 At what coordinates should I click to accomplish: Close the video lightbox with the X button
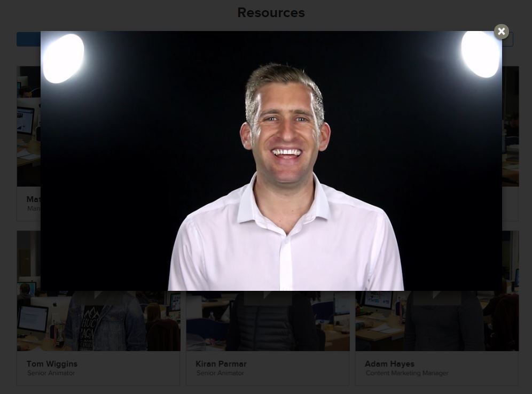501,32
